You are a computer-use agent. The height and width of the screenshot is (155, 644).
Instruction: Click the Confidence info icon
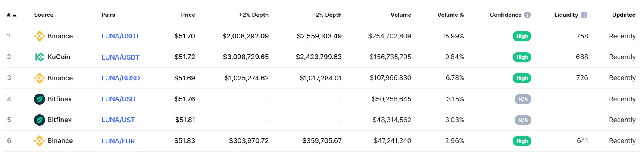tap(527, 15)
